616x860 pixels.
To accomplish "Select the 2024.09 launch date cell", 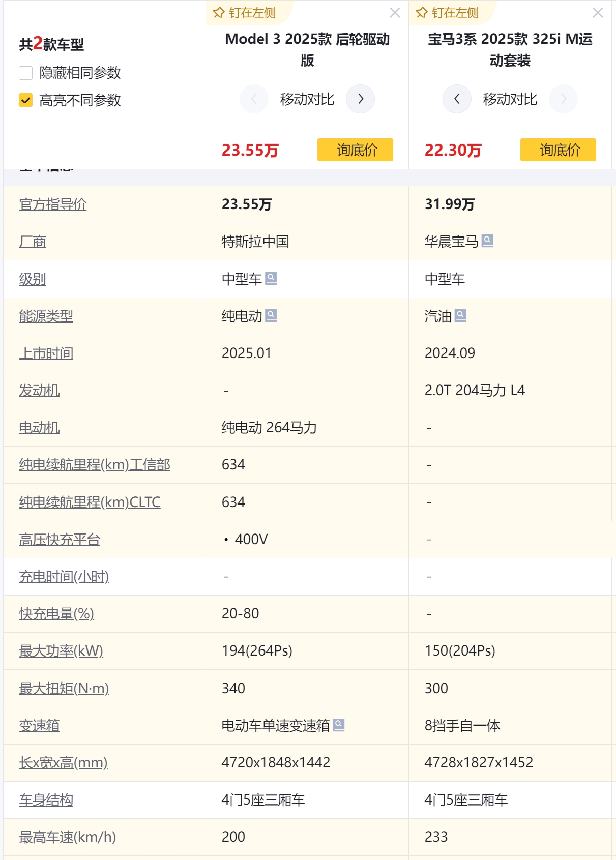I will (510, 353).
